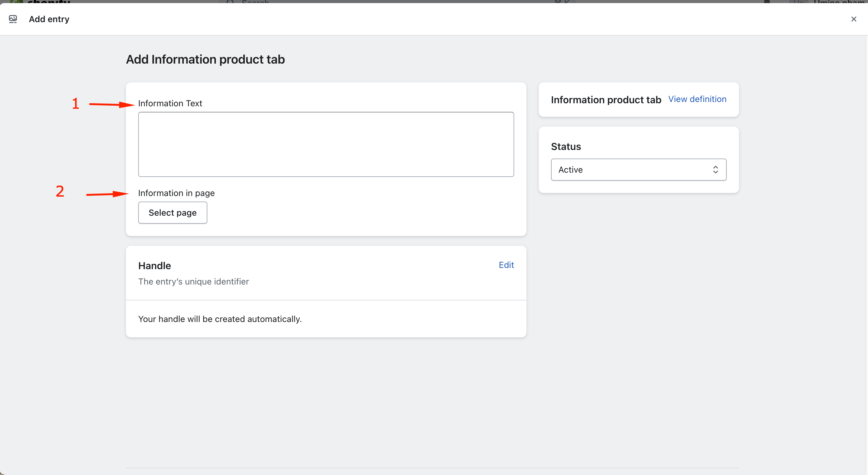Click the Add Information product tab heading
This screenshot has width=868, height=475.
205,60
